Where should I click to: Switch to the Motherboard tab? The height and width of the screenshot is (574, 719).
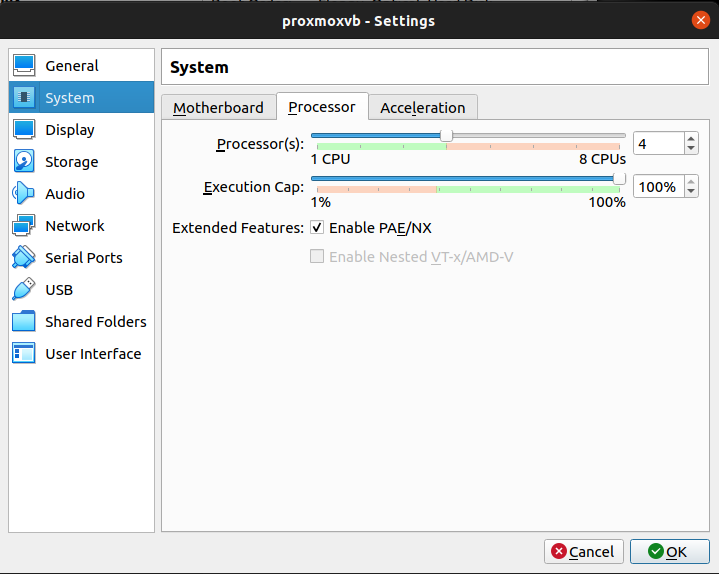pos(218,108)
